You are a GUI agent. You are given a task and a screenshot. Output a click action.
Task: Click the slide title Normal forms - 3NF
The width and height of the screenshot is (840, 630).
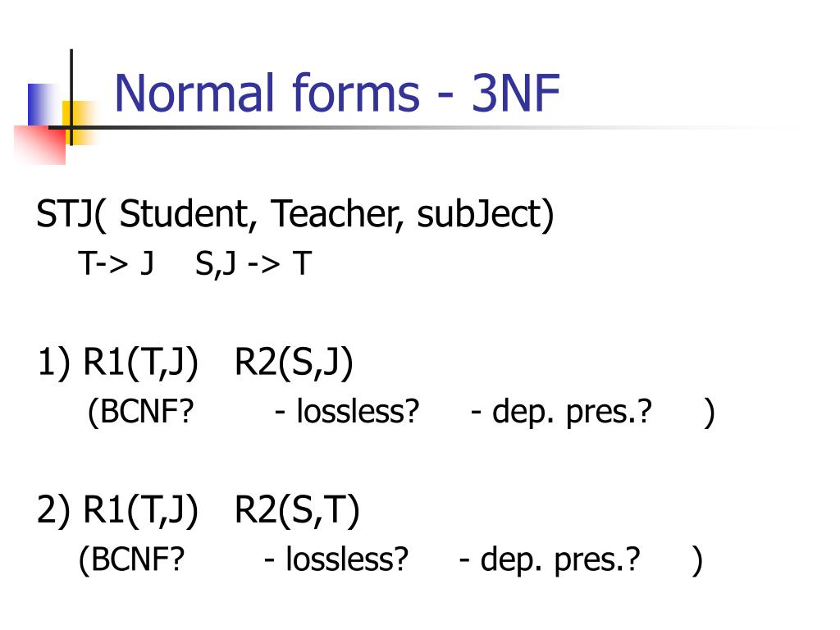pos(337,93)
